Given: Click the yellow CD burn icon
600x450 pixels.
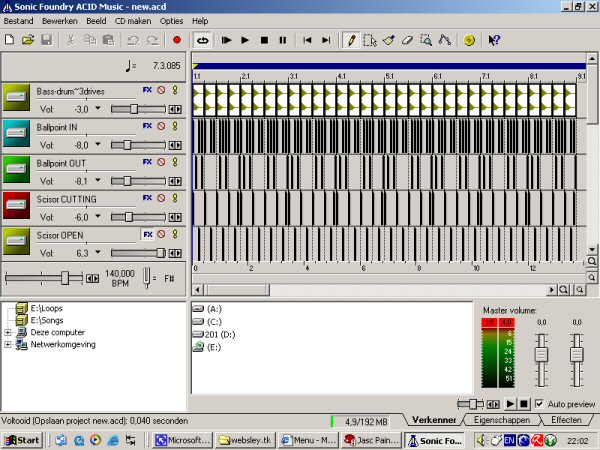Looking at the screenshot, I should (x=469, y=40).
